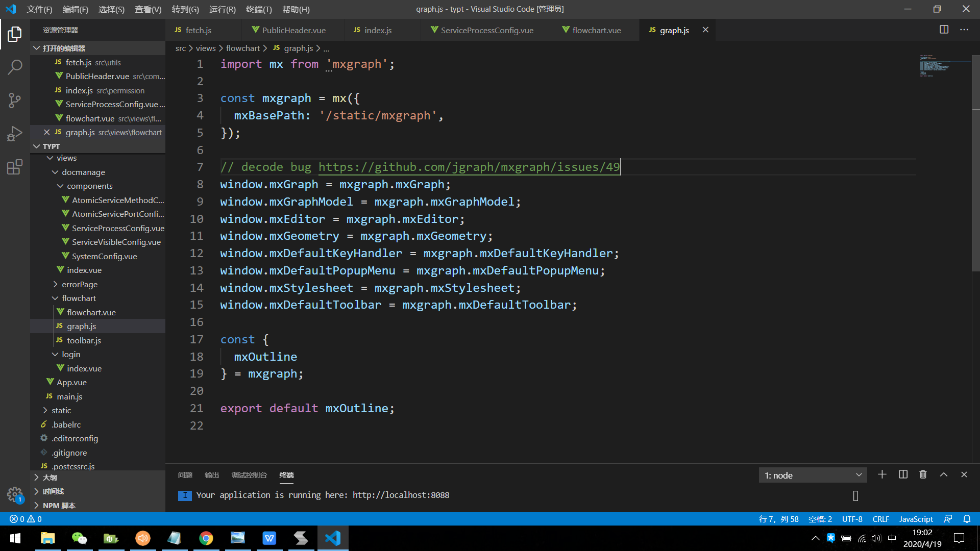This screenshot has width=980, height=551.
Task: Maximize the terminal panel size
Action: coord(944,474)
